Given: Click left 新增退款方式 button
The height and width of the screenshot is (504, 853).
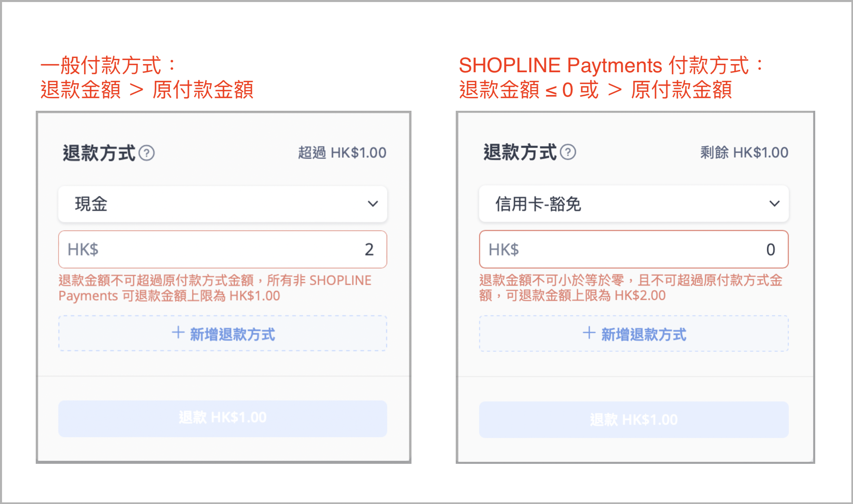Looking at the screenshot, I should click(x=223, y=333).
